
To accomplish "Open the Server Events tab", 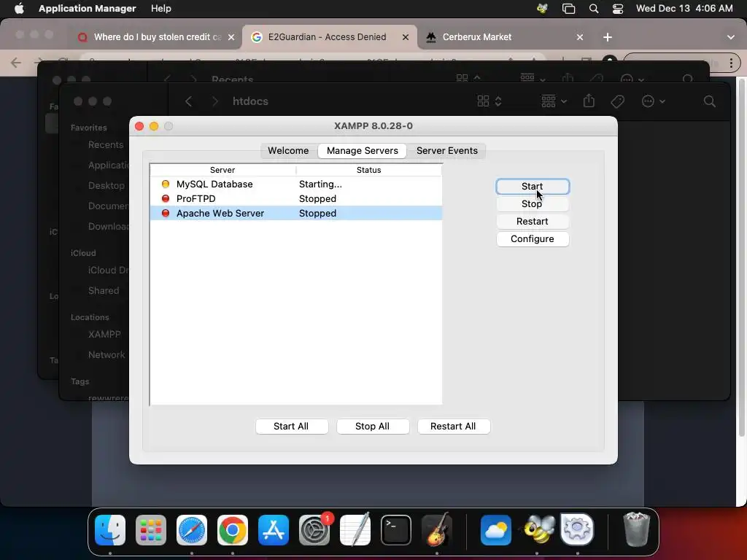I will pos(447,150).
